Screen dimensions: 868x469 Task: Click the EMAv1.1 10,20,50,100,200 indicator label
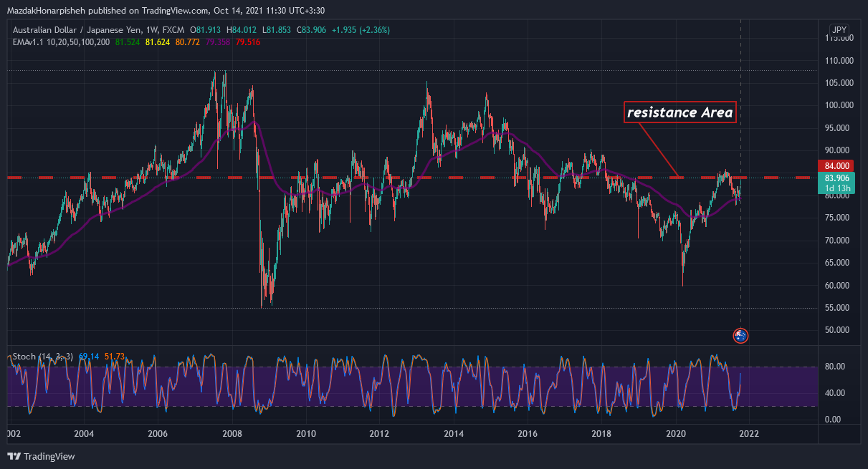(60, 42)
